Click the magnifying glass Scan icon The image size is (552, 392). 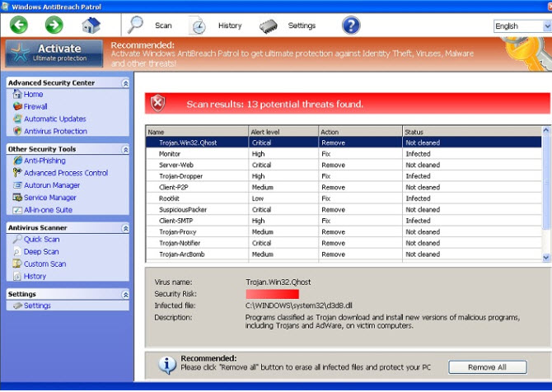point(136,26)
